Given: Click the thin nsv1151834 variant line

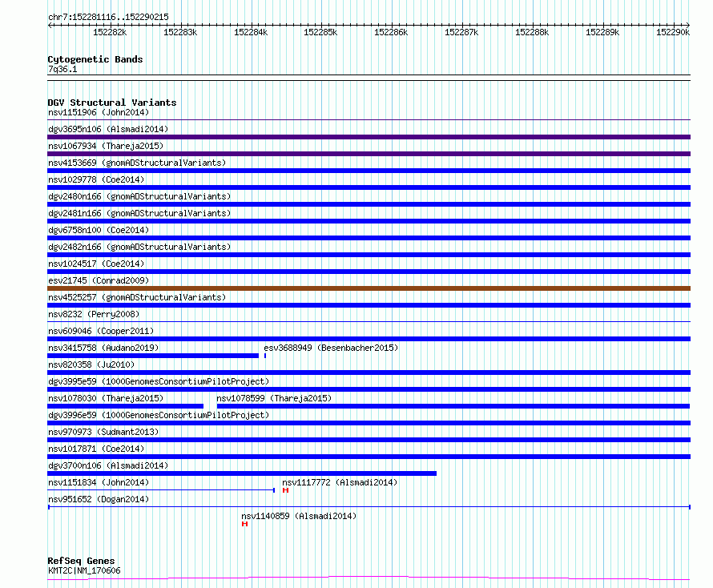Looking at the screenshot, I should click(x=161, y=490).
